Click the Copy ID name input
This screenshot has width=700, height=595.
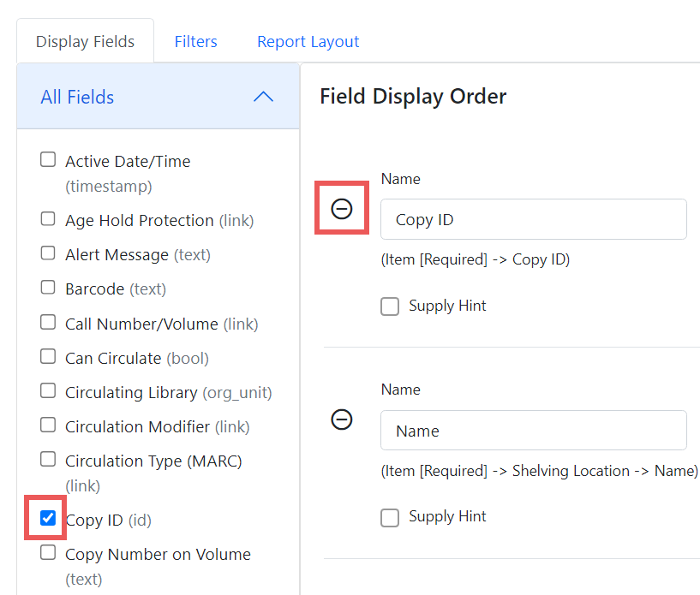click(x=533, y=219)
